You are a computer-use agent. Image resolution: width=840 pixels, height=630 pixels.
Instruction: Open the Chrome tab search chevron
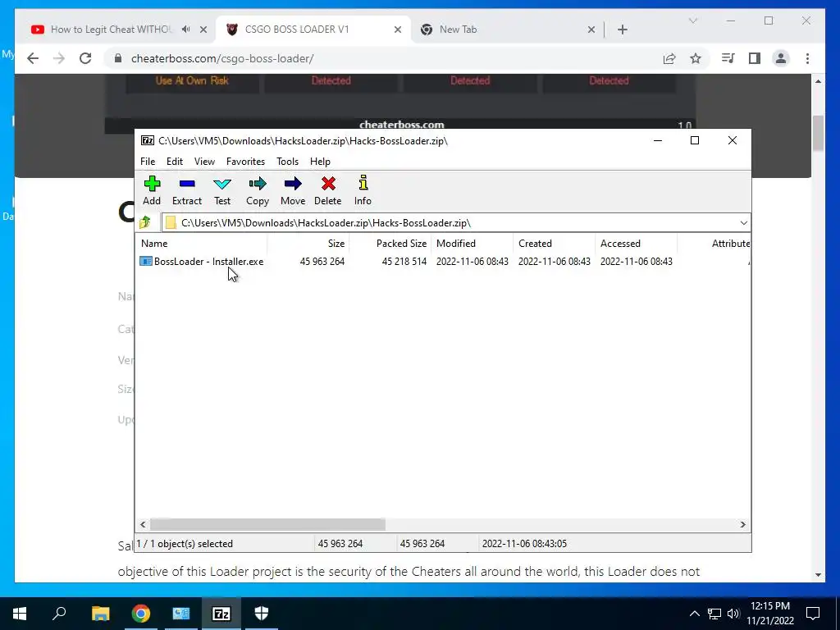click(x=692, y=21)
